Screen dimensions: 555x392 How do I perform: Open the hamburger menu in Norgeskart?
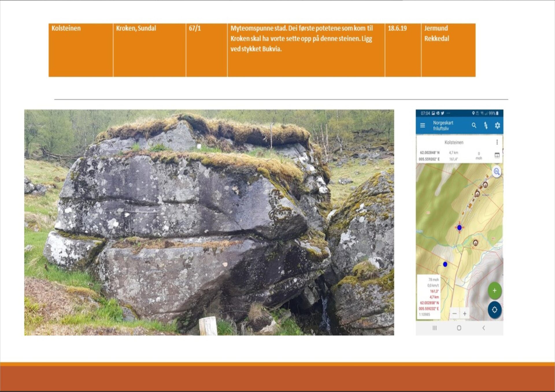pos(423,125)
